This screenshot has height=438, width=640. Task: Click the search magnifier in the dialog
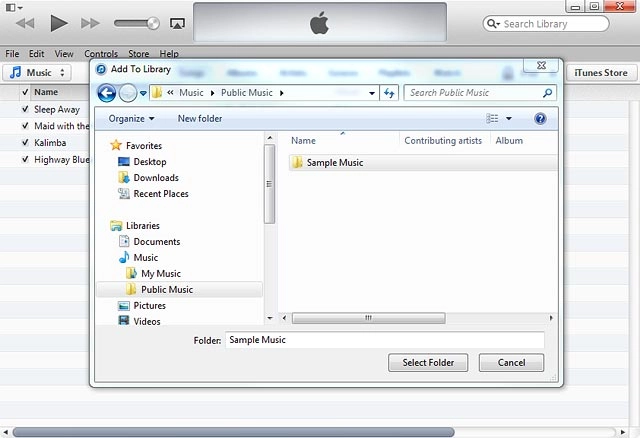tap(547, 93)
